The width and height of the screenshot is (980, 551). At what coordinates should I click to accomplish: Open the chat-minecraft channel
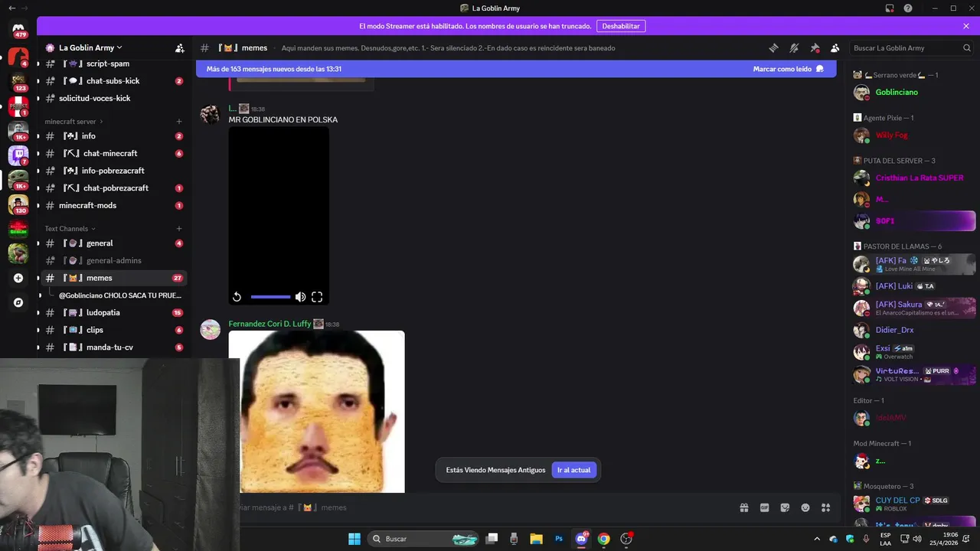(x=113, y=153)
